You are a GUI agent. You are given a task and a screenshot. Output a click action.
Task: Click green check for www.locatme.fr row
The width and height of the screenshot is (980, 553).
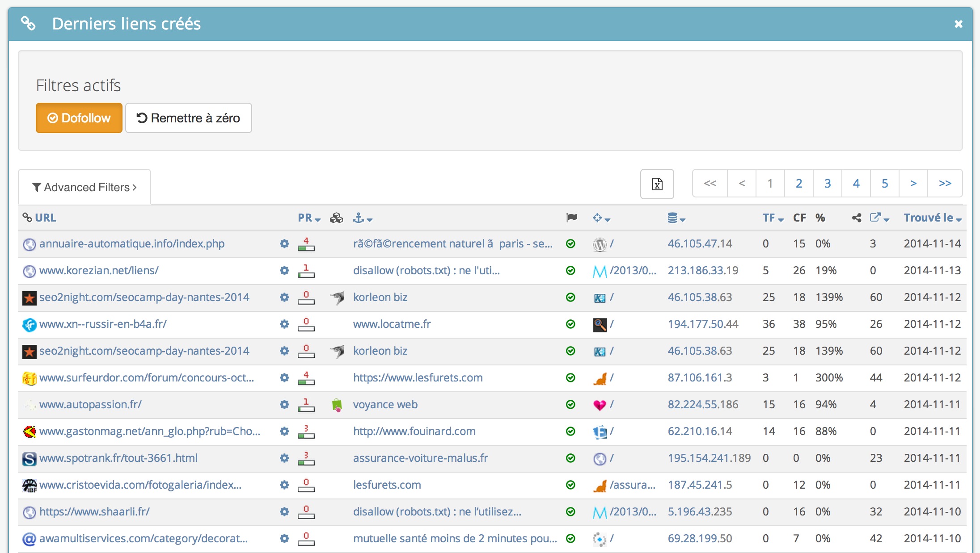click(570, 324)
